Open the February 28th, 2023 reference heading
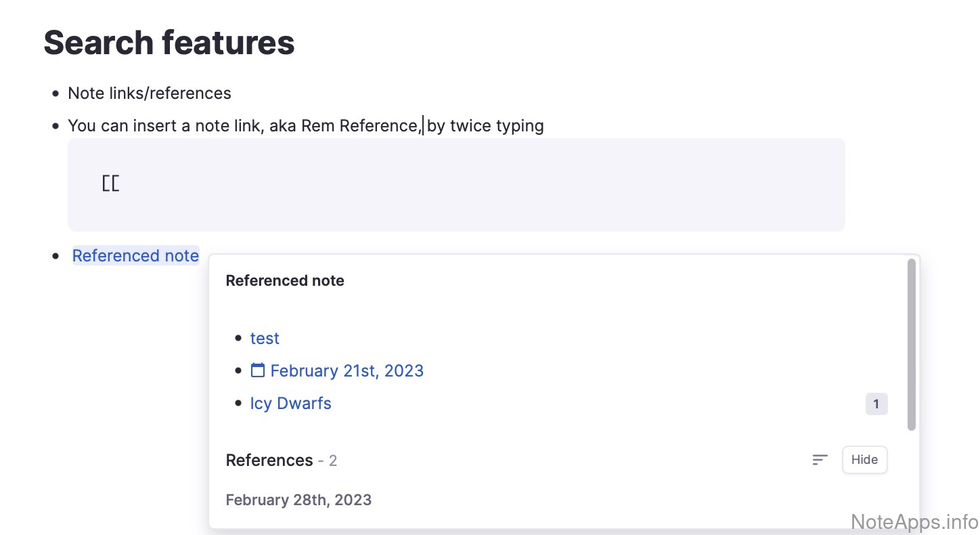Screen dimensions: 980x535 (x=298, y=500)
